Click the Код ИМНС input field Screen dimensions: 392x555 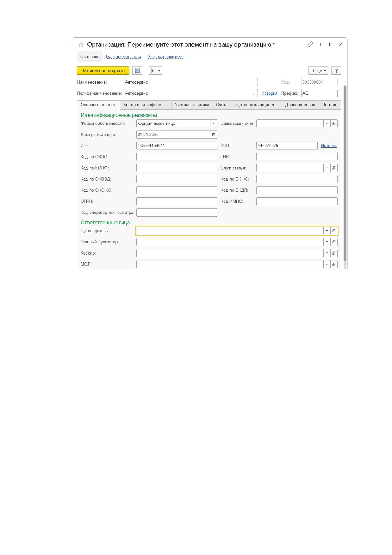pos(297,201)
